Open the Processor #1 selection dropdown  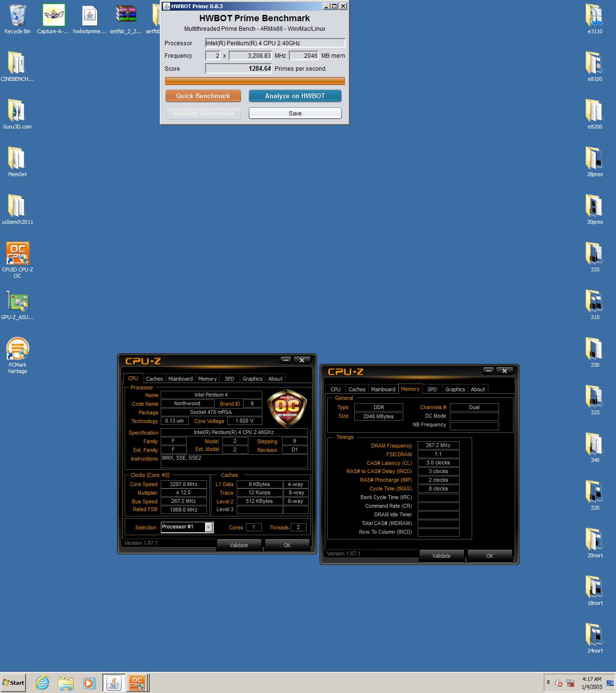[x=187, y=527]
